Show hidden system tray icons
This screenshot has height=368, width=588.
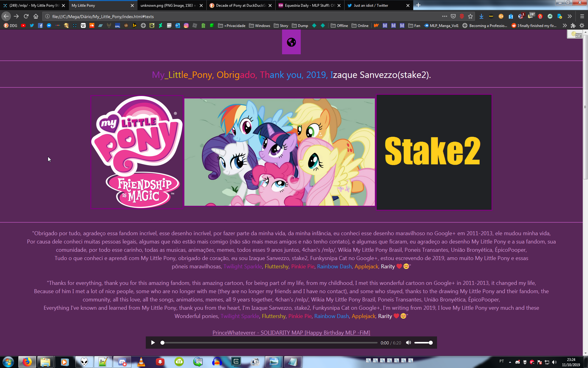coord(510,362)
